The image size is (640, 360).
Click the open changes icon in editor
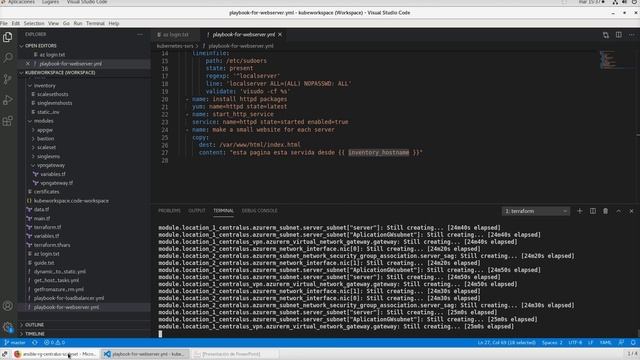click(606, 35)
